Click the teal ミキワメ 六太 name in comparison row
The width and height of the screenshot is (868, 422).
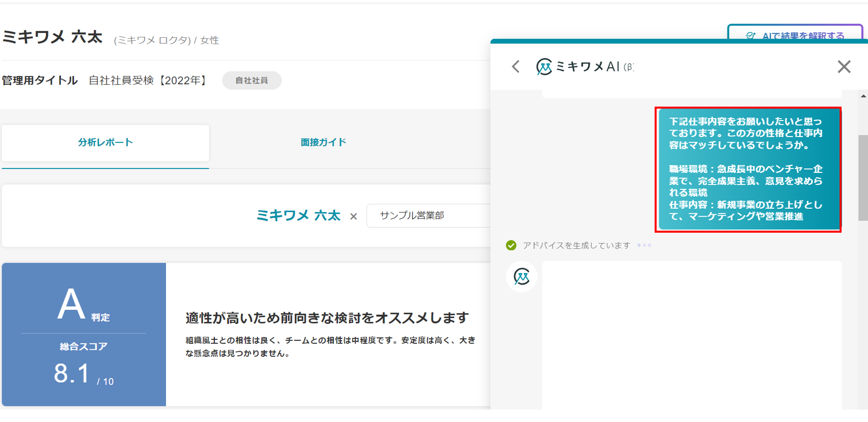coord(298,216)
